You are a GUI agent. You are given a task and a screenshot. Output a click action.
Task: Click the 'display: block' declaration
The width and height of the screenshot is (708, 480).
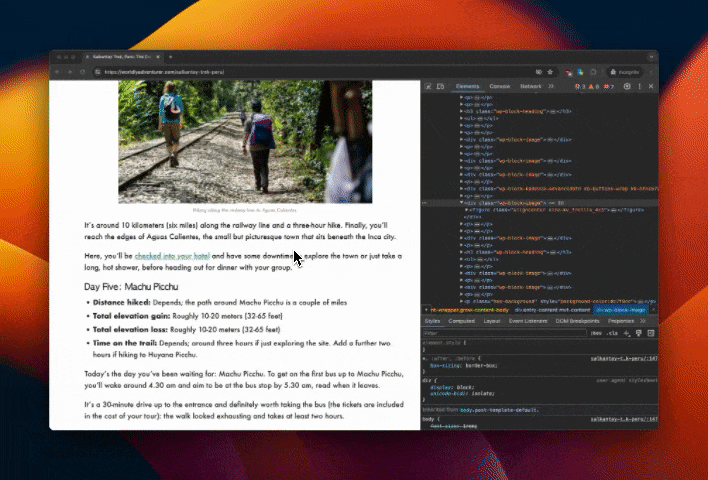452,387
